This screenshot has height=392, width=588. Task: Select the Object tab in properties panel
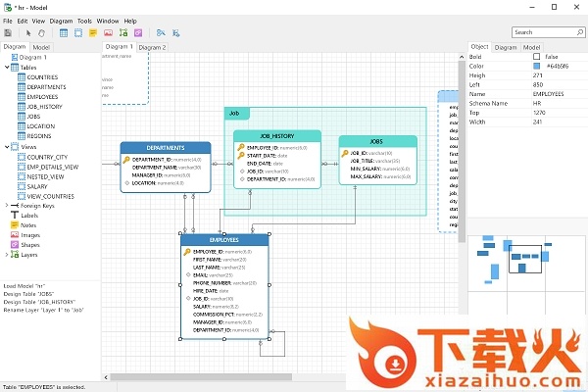coord(479,46)
